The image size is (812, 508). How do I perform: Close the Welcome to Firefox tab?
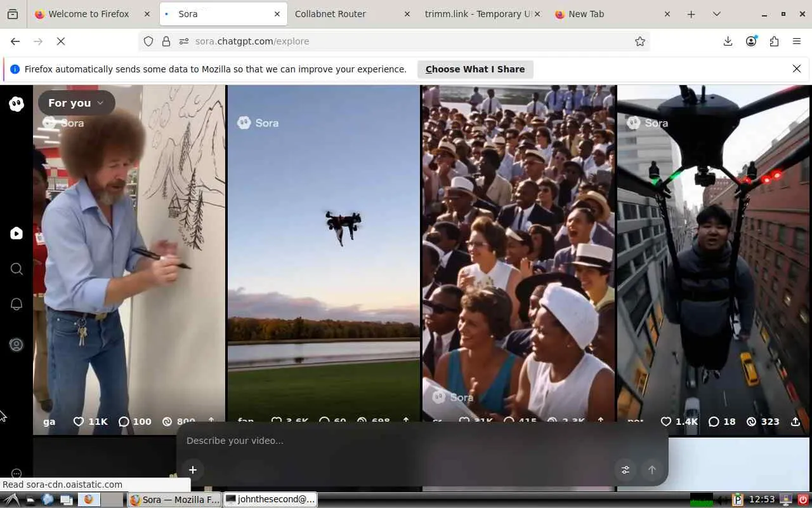(147, 14)
